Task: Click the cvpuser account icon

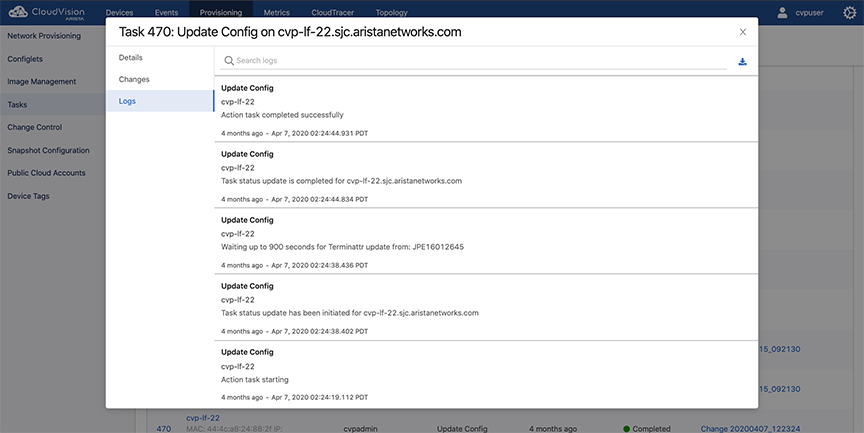Action: pyautogui.click(x=782, y=13)
